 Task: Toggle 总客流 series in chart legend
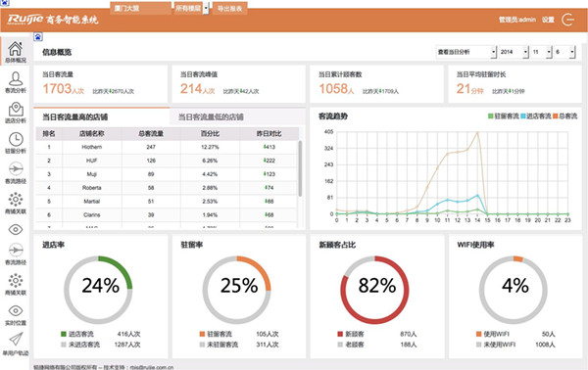pyautogui.click(x=564, y=116)
